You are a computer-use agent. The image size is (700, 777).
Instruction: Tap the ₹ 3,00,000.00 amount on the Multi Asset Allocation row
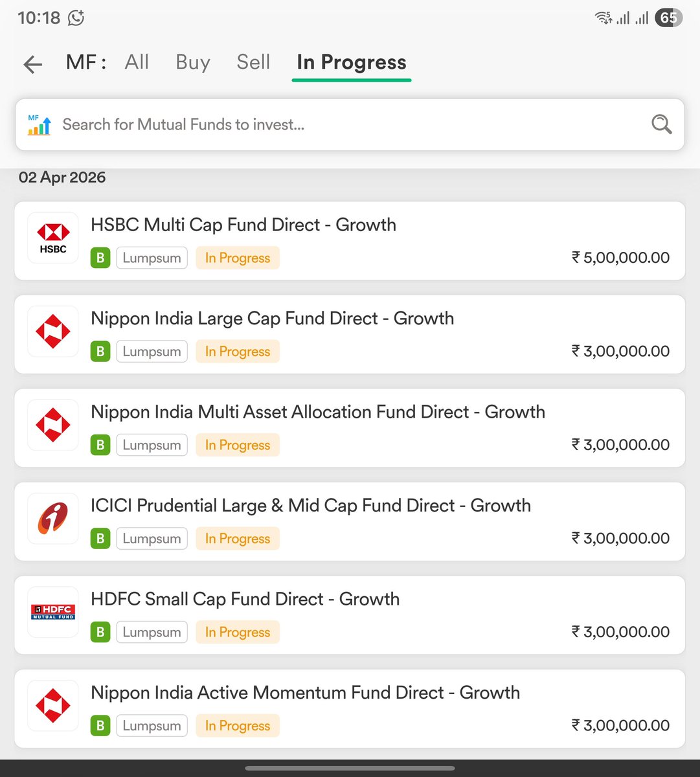click(x=620, y=445)
